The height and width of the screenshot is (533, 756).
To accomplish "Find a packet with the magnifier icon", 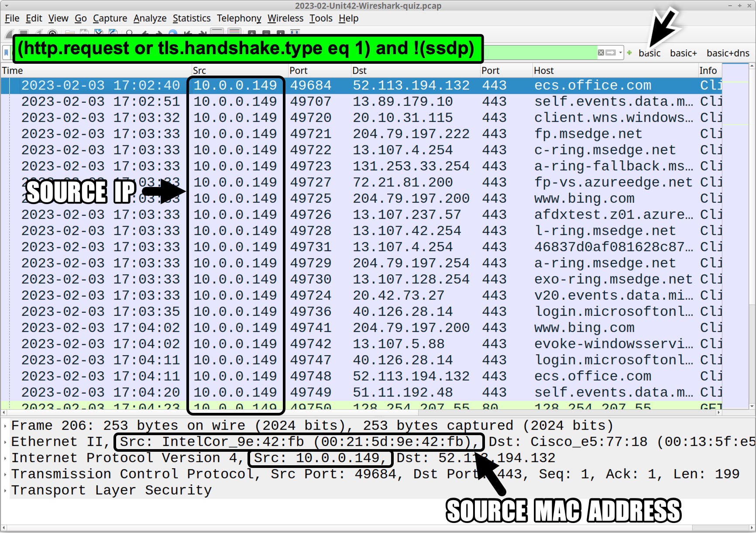I will (130, 33).
